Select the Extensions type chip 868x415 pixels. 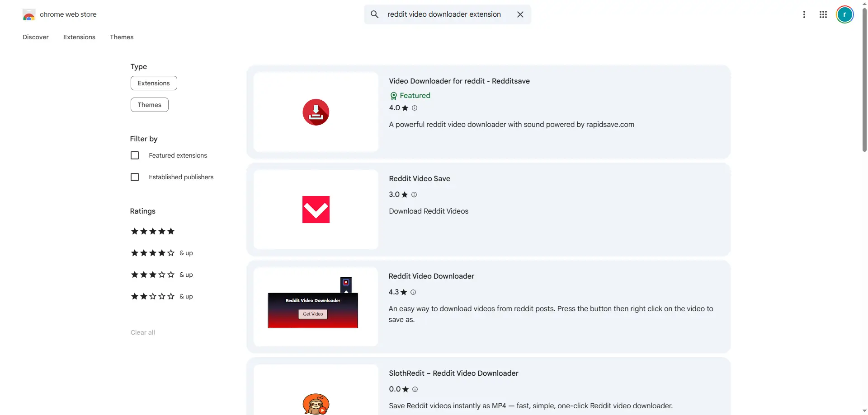(x=154, y=83)
